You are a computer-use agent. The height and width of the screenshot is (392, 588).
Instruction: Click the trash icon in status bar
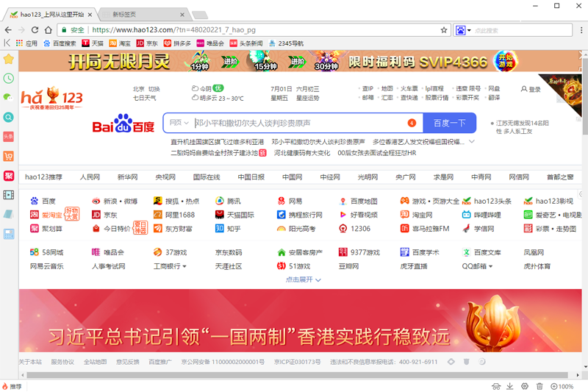[x=539, y=386]
